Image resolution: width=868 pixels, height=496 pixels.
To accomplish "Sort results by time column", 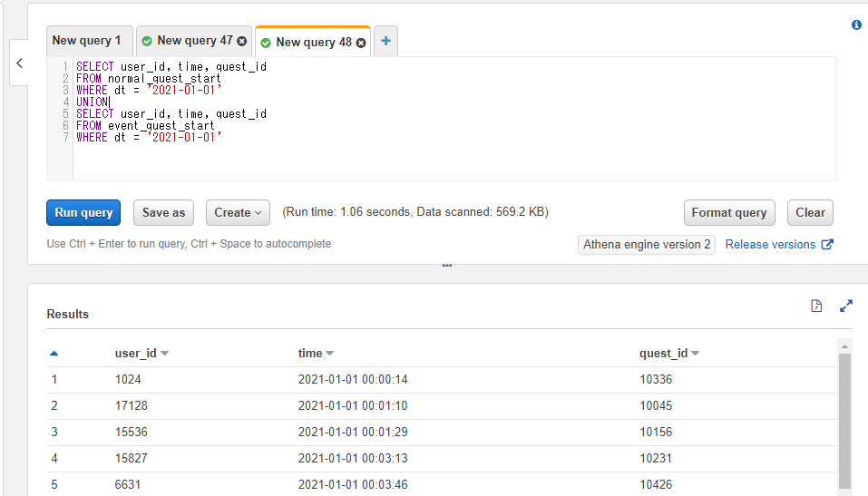I will point(316,353).
